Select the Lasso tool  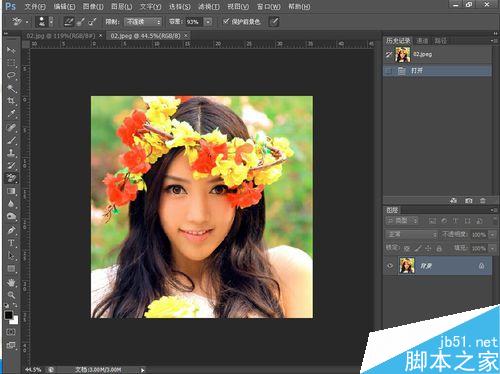click(11, 76)
